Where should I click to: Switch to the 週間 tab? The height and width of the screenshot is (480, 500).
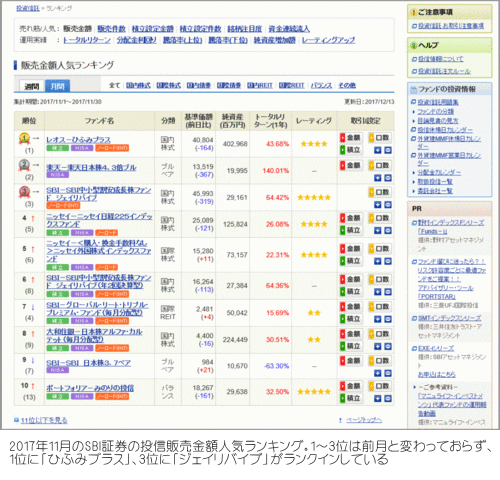pos(32,86)
